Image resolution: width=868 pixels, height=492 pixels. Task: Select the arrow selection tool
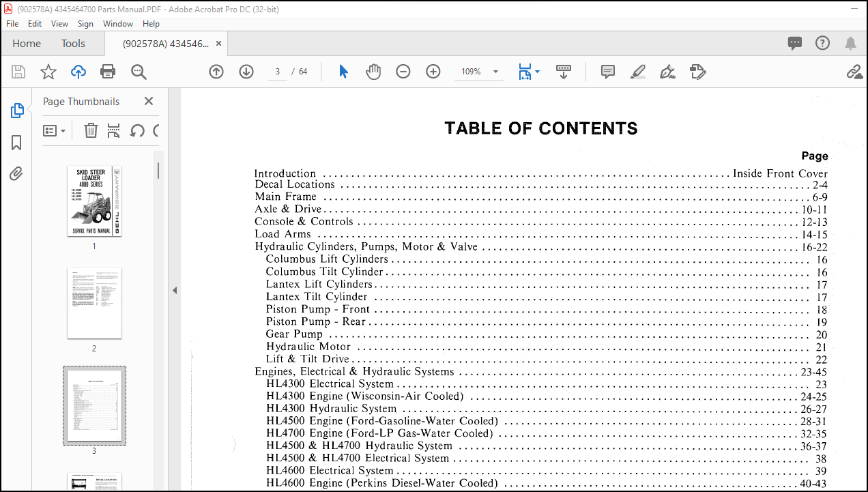(x=343, y=72)
